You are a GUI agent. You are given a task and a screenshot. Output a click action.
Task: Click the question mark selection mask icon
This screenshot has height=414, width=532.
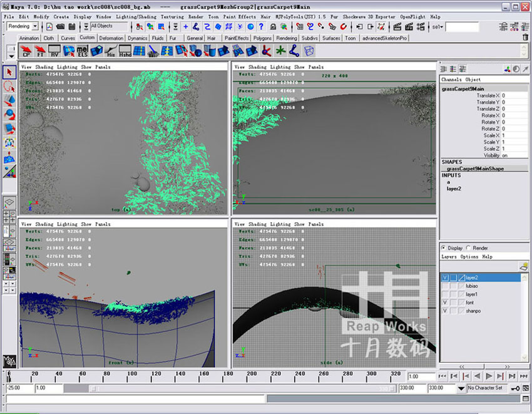pyautogui.click(x=261, y=26)
